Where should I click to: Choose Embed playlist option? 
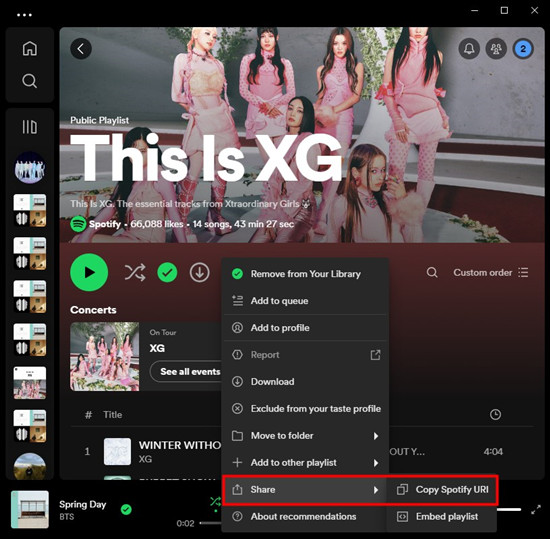442,517
